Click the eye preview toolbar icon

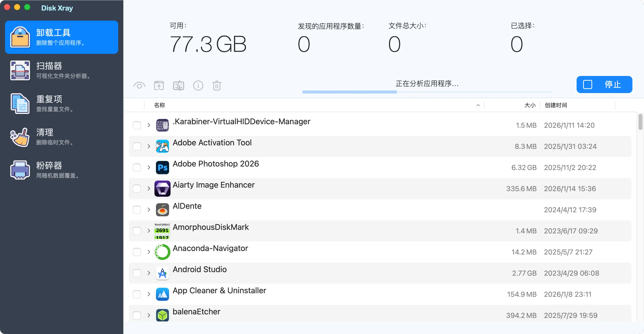139,86
